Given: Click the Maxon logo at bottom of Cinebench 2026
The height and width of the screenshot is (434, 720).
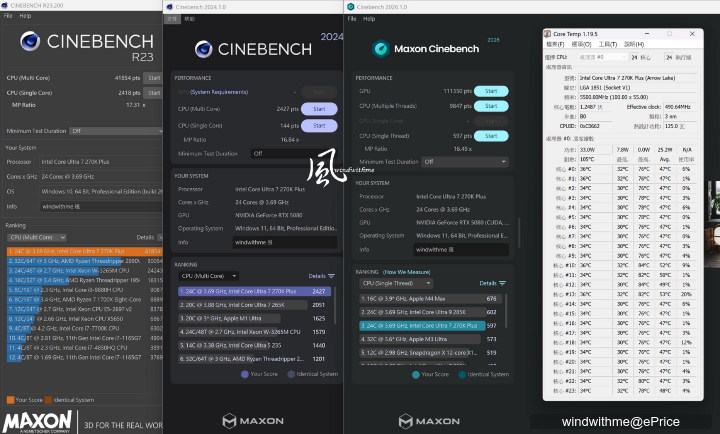Looking at the screenshot, I should (429, 421).
